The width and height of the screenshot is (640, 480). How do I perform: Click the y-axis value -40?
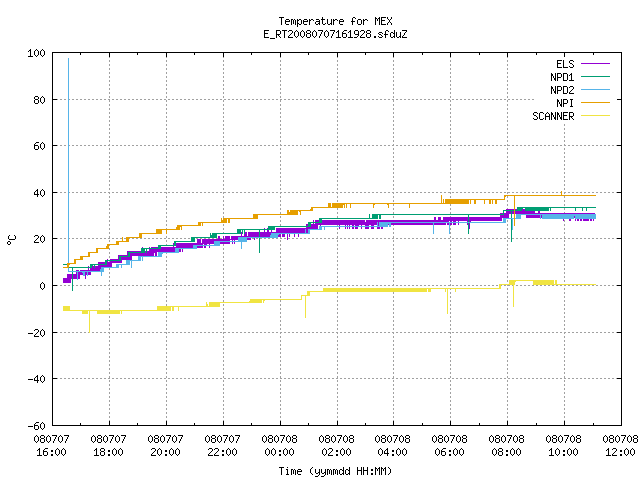click(36, 379)
